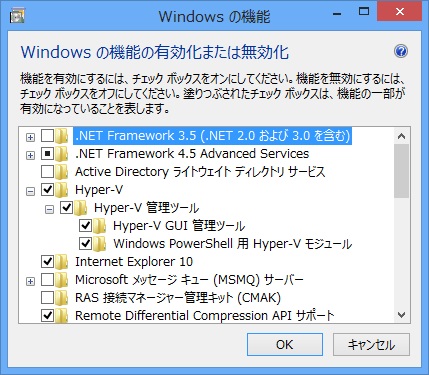Select Microsoft メッセージ キュー (MSMQ) サーバー label
429x375 pixels.
tap(189, 280)
